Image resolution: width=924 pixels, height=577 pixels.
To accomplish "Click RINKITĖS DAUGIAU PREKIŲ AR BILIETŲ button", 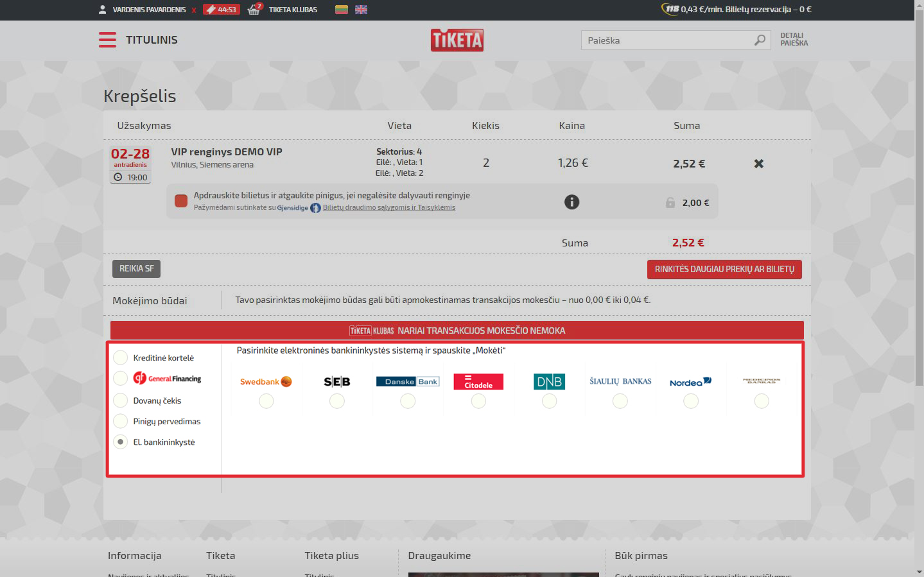I will pos(724,270).
